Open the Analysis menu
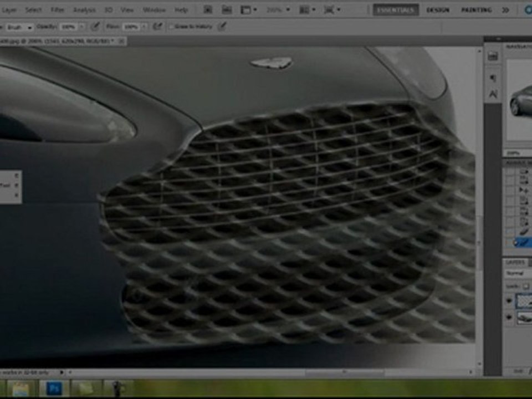 pyautogui.click(x=84, y=10)
